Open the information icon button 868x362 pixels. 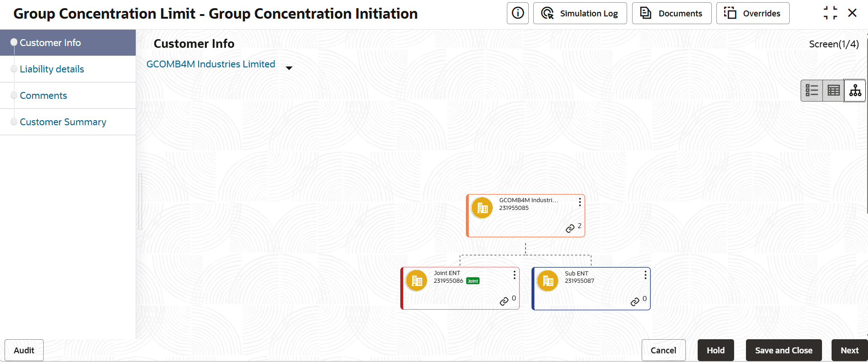pyautogui.click(x=518, y=13)
